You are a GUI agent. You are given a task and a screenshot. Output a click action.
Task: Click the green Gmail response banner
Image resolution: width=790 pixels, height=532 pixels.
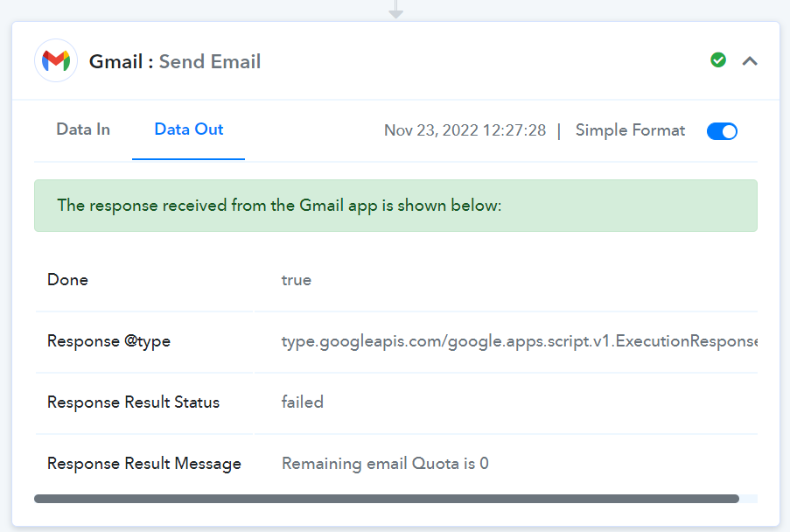(395, 206)
